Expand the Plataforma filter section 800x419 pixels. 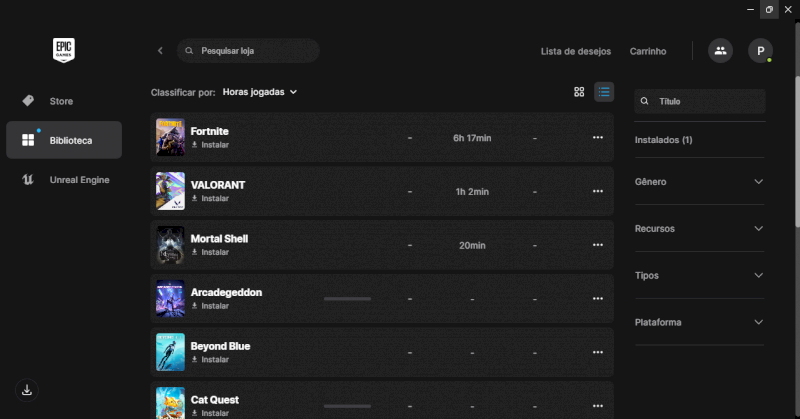pos(699,322)
